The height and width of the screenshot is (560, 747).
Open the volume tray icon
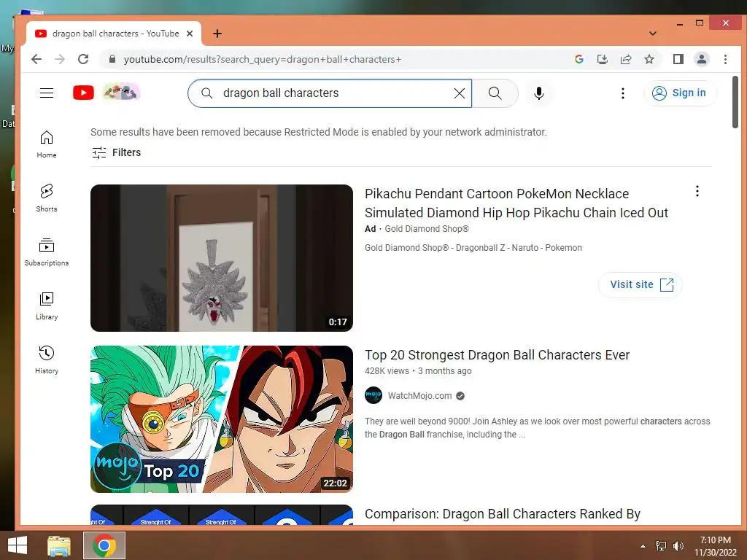678,546
